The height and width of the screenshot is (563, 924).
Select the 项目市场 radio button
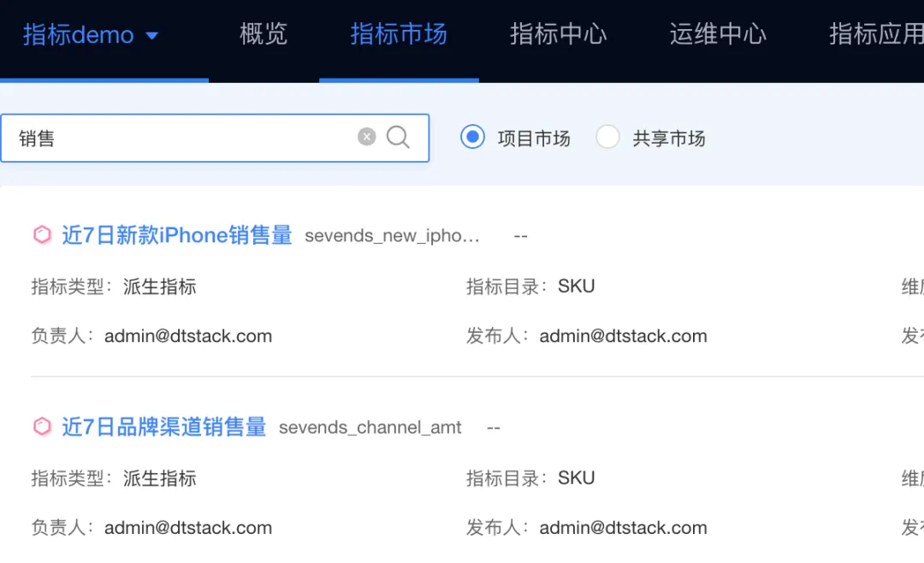pyautogui.click(x=472, y=137)
